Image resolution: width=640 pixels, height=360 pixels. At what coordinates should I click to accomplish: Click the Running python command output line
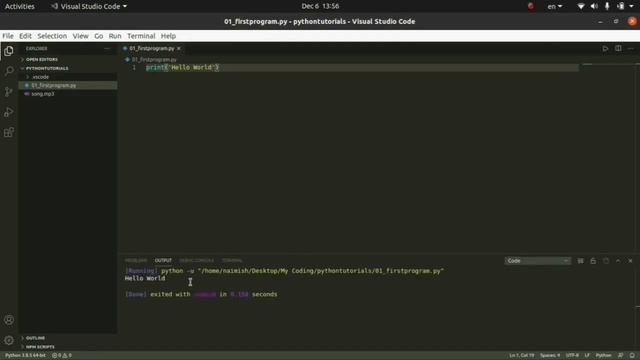click(x=284, y=271)
